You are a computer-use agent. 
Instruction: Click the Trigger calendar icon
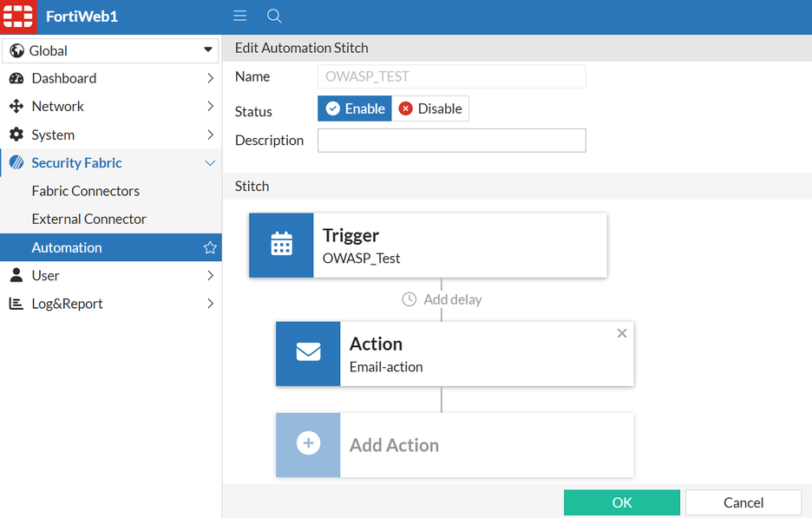tap(281, 245)
